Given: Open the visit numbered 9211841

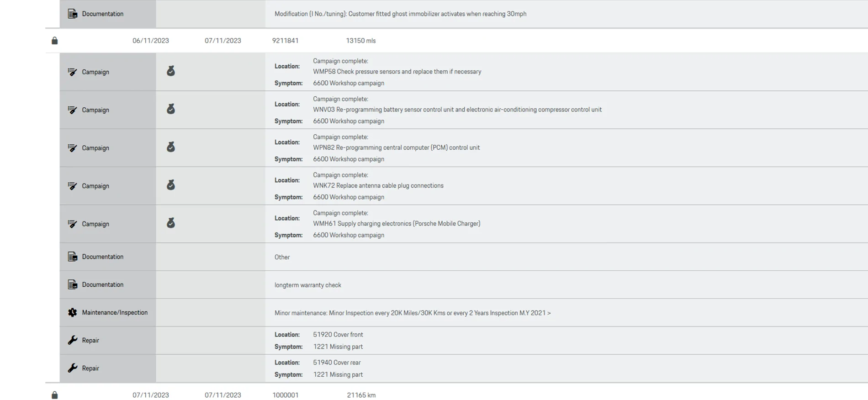Looking at the screenshot, I should click(x=286, y=41).
